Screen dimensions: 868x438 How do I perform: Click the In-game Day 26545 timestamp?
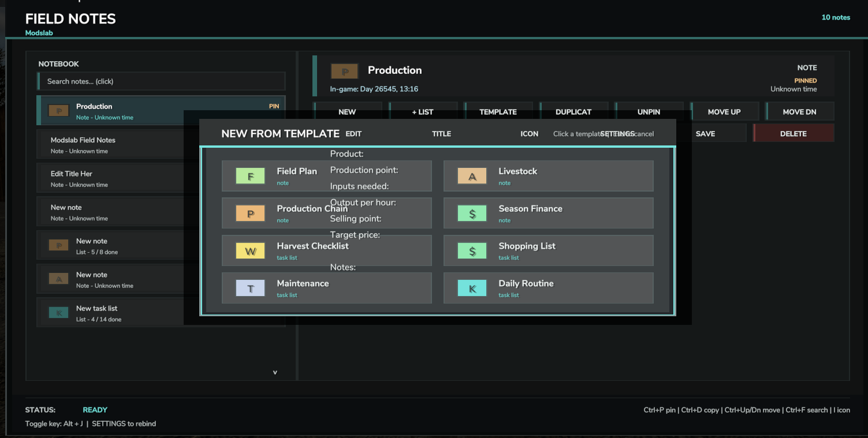pos(374,89)
